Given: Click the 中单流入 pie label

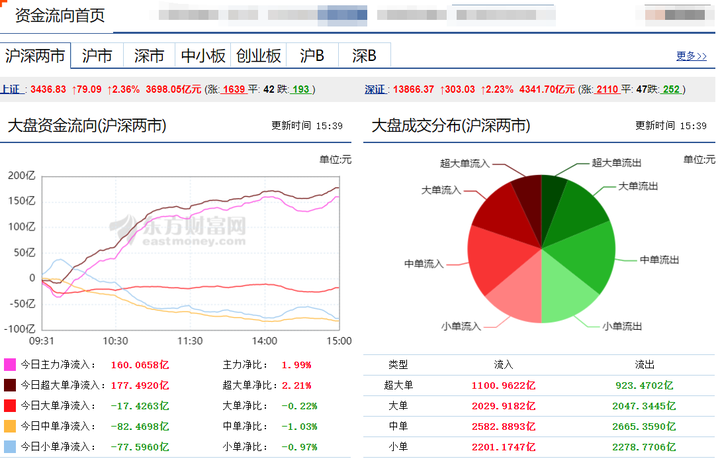Looking at the screenshot, I should [x=423, y=264].
